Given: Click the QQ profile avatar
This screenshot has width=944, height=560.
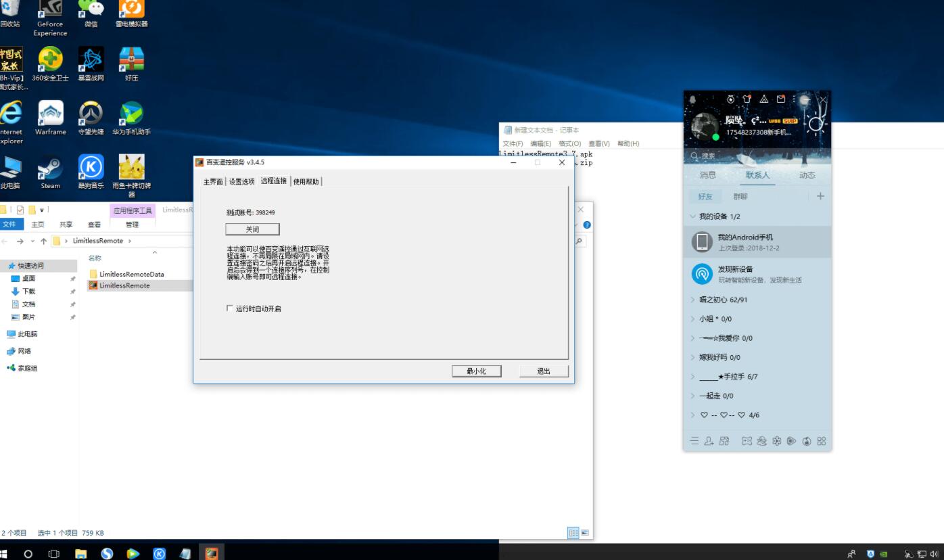Looking at the screenshot, I should pyautogui.click(x=704, y=126).
